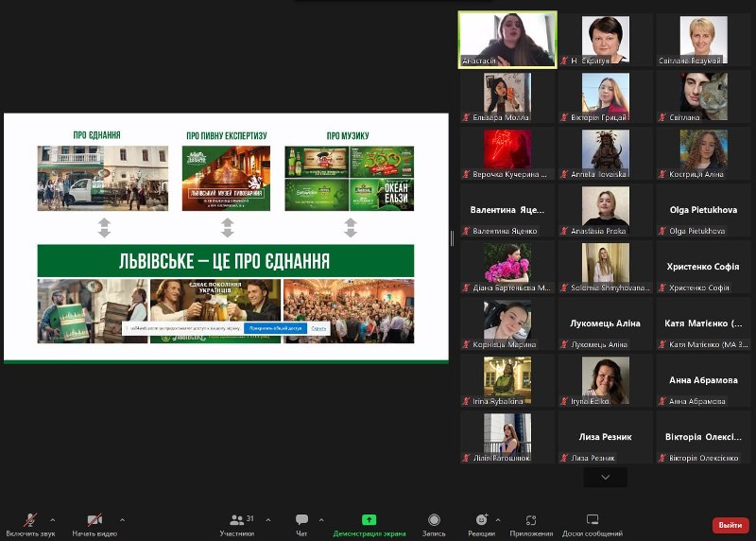Click muted mic icon beside Anneta Iovalska
The height and width of the screenshot is (541, 756).
pos(564,174)
